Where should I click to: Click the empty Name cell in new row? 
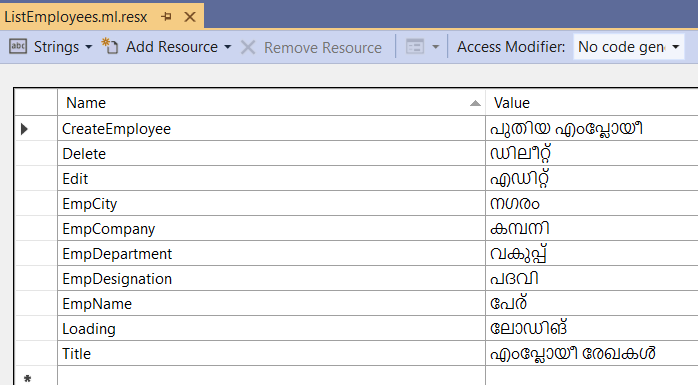pyautogui.click(x=271, y=376)
